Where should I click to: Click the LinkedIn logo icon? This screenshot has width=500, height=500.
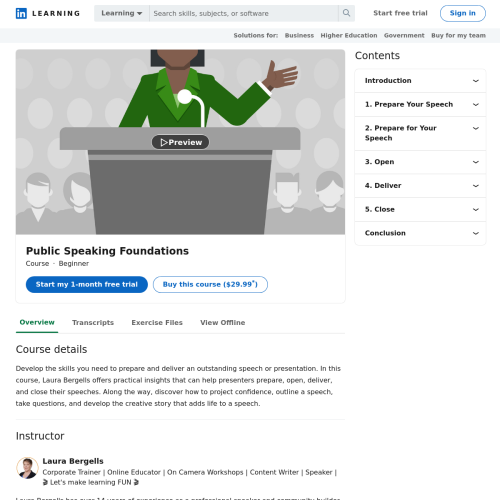point(21,13)
